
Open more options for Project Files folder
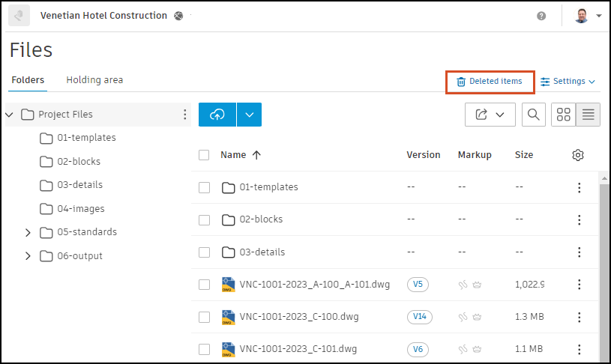[x=185, y=115]
